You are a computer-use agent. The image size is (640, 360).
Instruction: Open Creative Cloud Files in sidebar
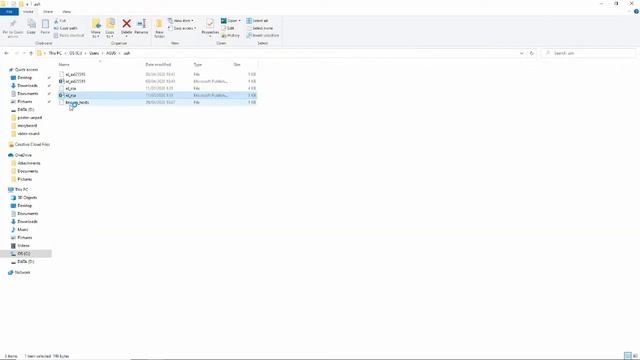(x=32, y=144)
